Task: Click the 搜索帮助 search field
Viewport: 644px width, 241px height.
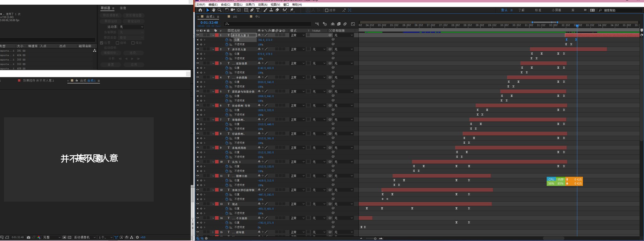Action: point(620,10)
